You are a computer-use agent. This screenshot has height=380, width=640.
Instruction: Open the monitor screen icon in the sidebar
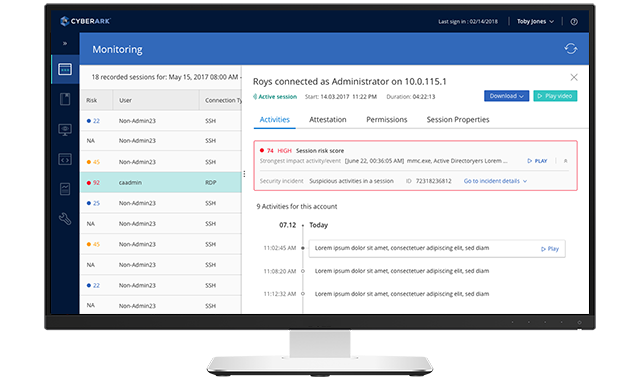pos(65,130)
